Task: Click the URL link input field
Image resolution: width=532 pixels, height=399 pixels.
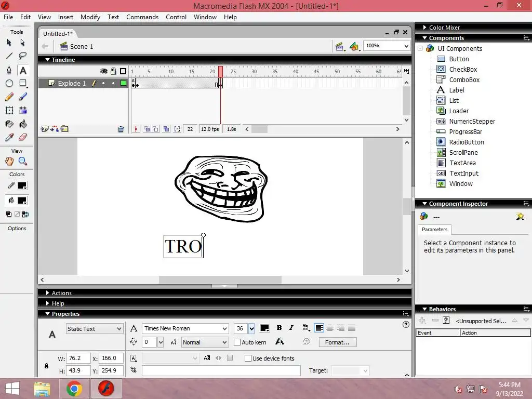Action: (221, 370)
